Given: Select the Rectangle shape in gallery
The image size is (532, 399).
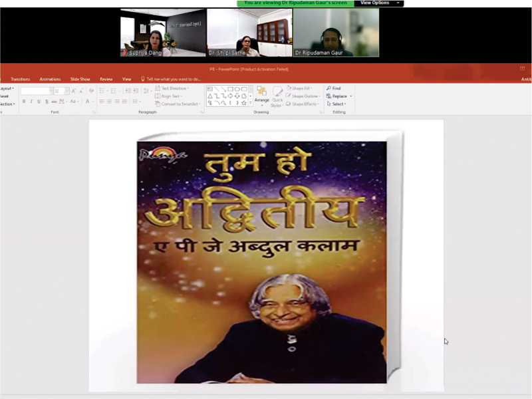Looking at the screenshot, I should coord(230,89).
